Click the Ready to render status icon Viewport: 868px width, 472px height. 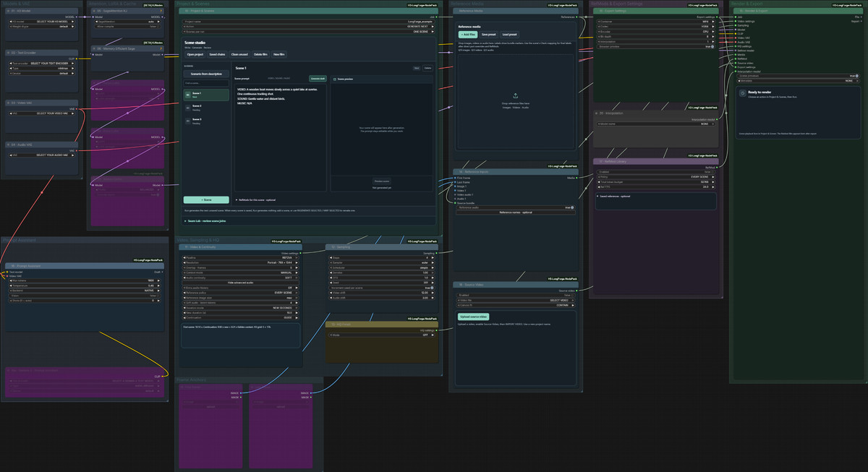[743, 93]
